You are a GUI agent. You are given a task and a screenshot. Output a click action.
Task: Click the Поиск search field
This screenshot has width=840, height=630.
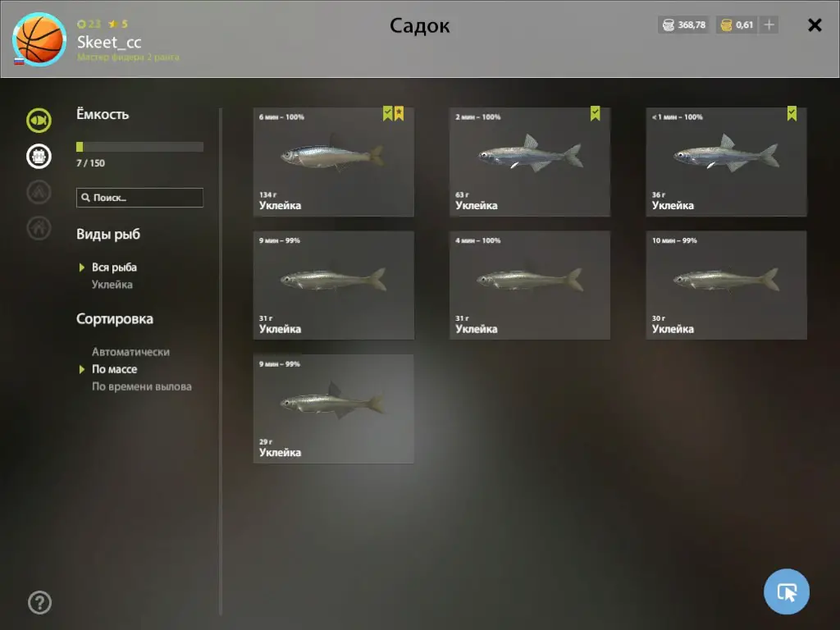click(x=139, y=198)
